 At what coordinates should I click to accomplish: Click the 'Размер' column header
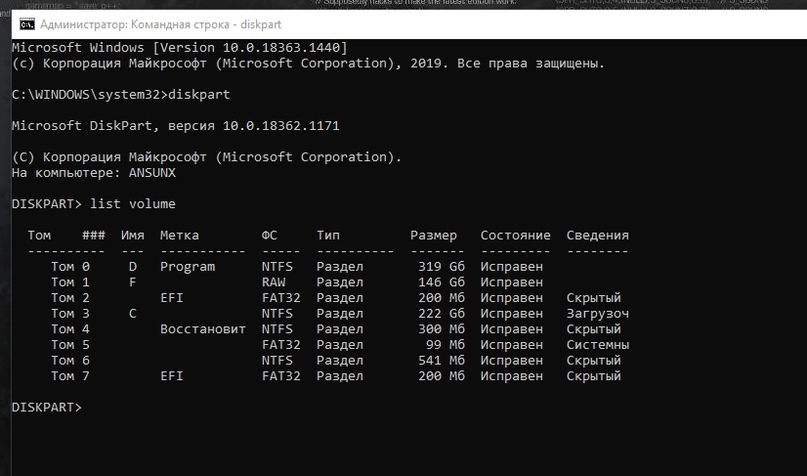pyautogui.click(x=433, y=235)
